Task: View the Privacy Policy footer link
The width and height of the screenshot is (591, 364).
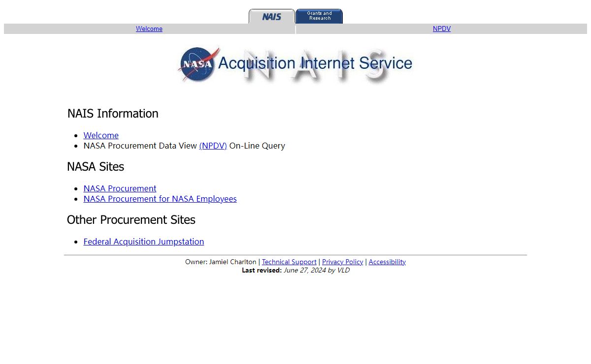Action: point(343,262)
